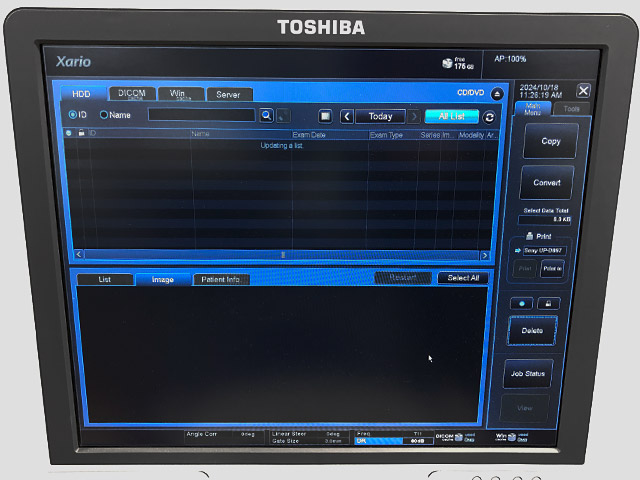
Task: Eject the CD/DVD drive
Action: [497, 94]
